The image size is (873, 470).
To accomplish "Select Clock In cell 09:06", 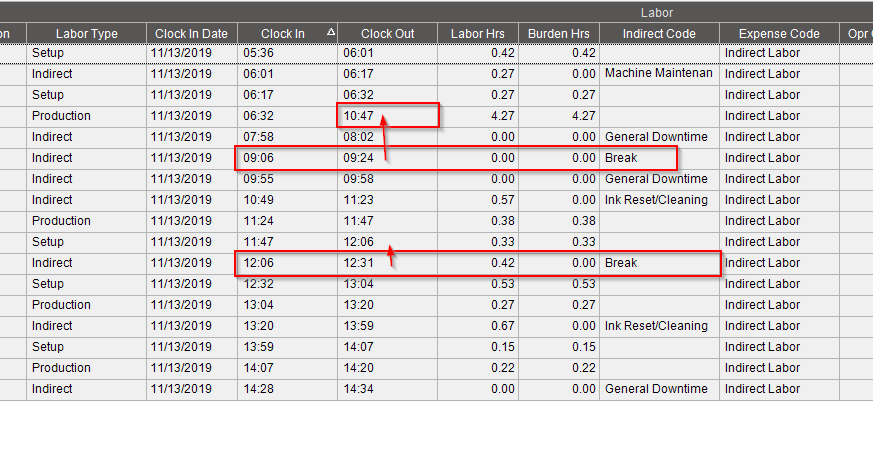I will [x=287, y=158].
